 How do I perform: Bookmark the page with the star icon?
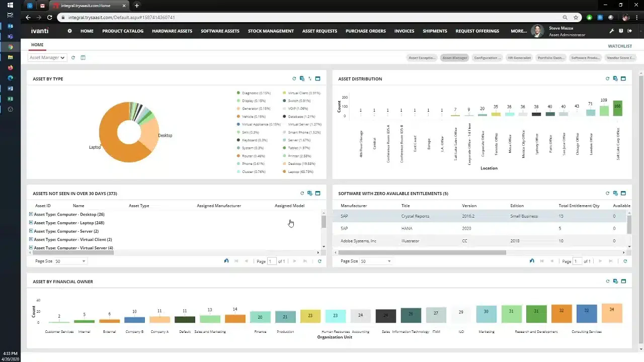click(x=576, y=17)
